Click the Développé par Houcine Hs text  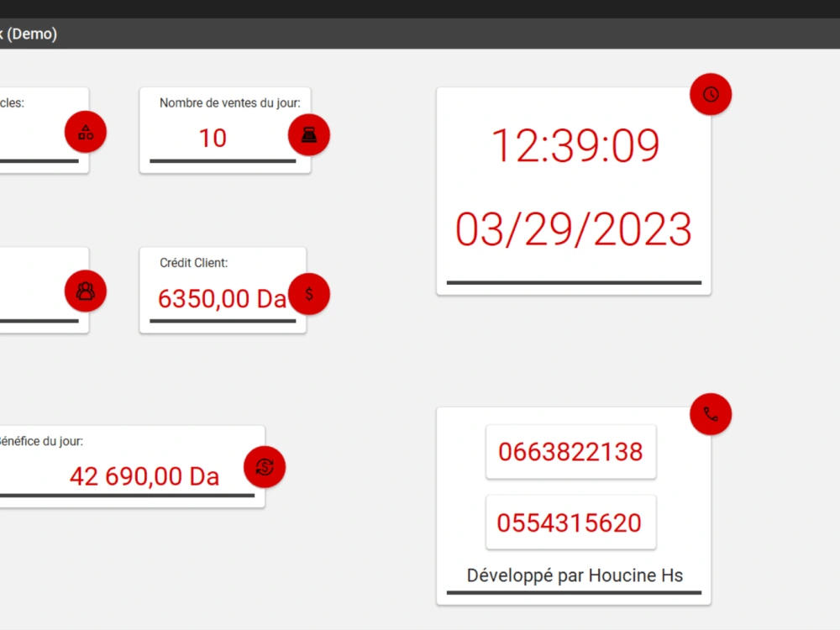pos(575,576)
